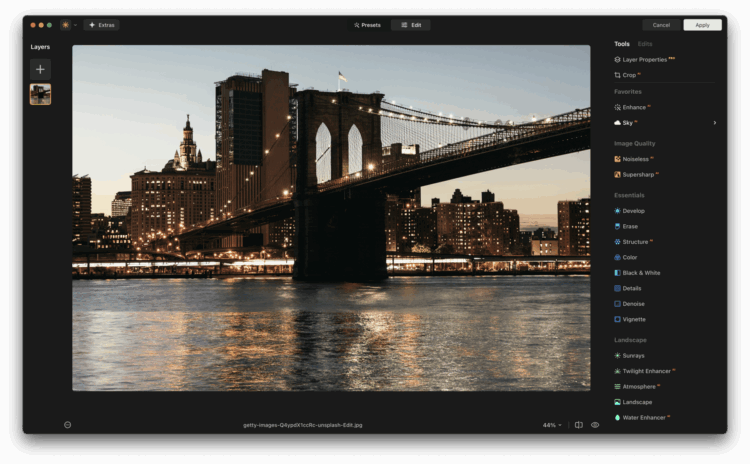Open the Extras menu
The width and height of the screenshot is (750, 464).
pyautogui.click(x=101, y=25)
